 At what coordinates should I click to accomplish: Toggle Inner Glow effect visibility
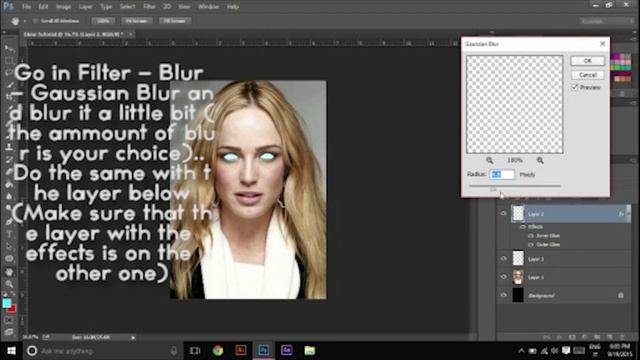tap(531, 236)
